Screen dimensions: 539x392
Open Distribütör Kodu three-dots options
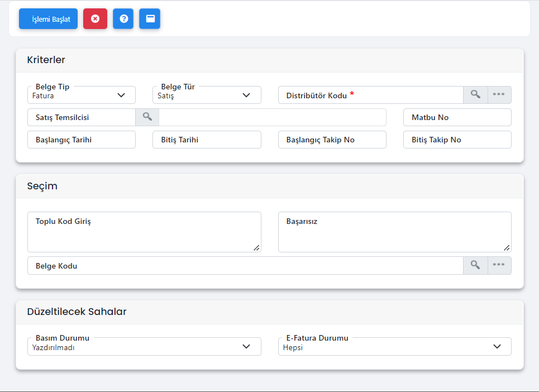[499, 94]
